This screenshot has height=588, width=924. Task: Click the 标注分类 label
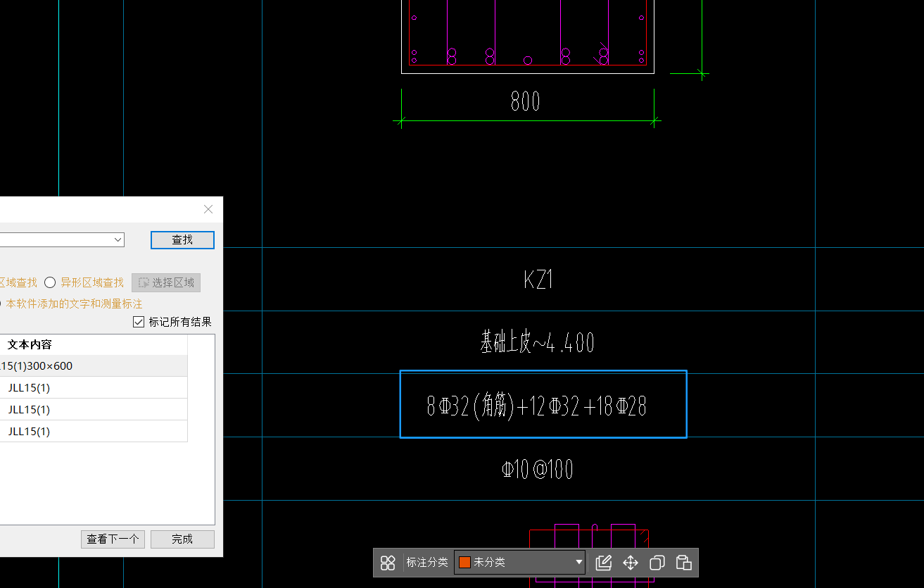(x=427, y=563)
